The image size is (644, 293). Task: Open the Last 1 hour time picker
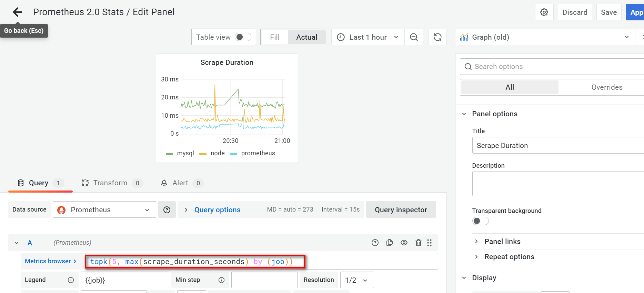[x=368, y=37]
